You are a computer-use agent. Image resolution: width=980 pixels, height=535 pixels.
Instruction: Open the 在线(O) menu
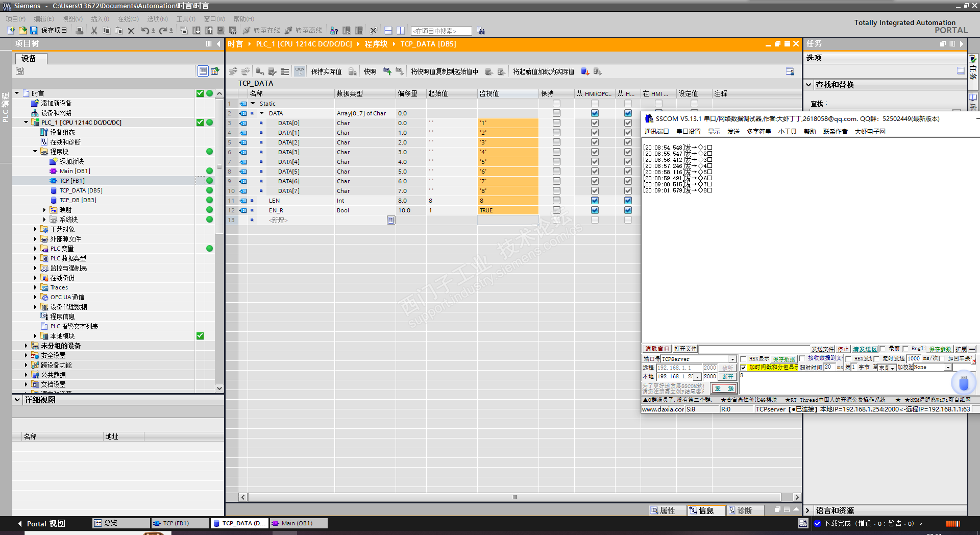(128, 19)
